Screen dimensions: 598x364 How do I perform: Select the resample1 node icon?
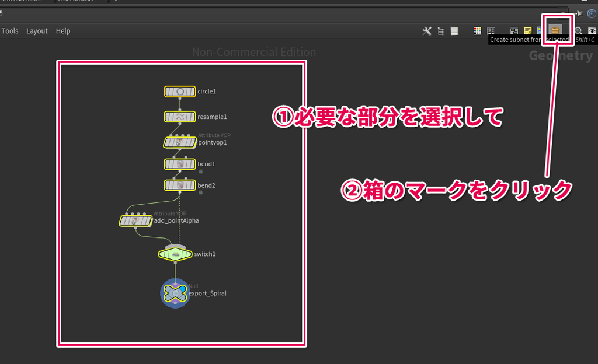(x=180, y=117)
